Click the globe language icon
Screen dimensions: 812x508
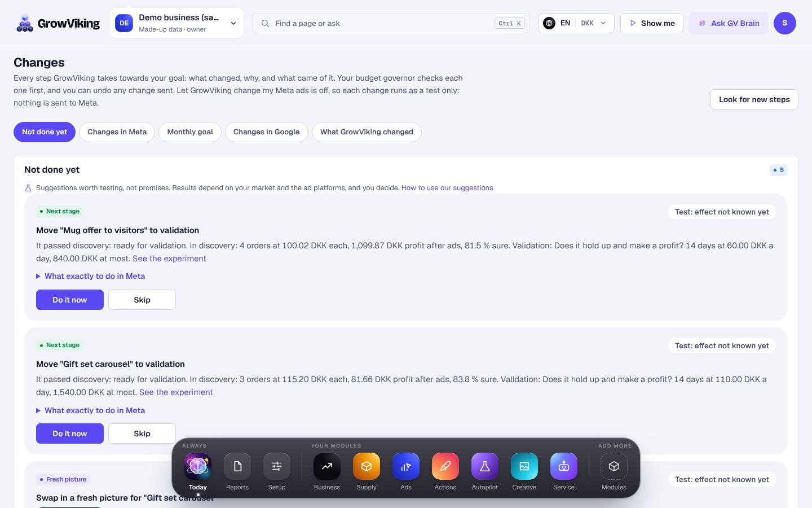(x=549, y=23)
